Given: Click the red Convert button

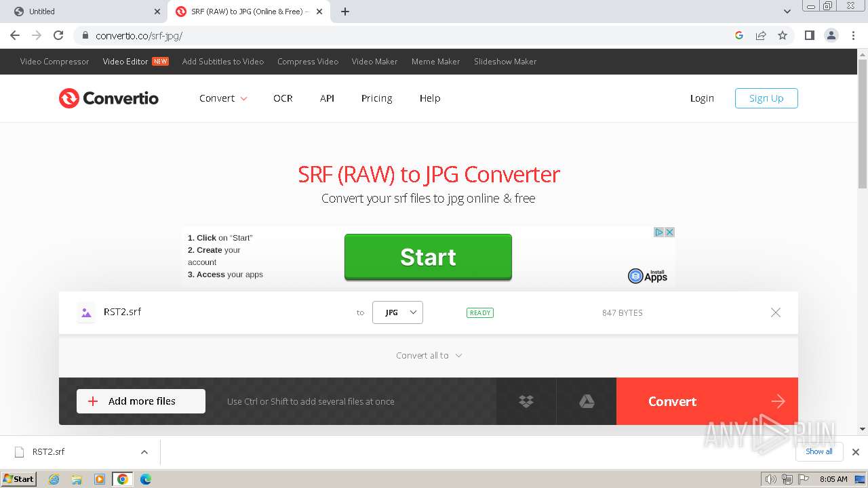Looking at the screenshot, I should click(x=707, y=401).
